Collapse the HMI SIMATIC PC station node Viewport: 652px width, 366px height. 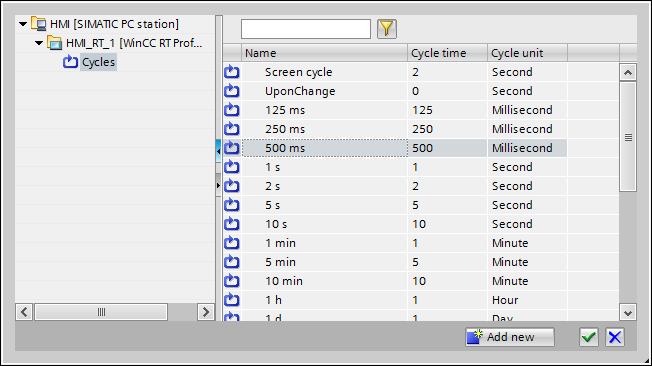point(23,24)
